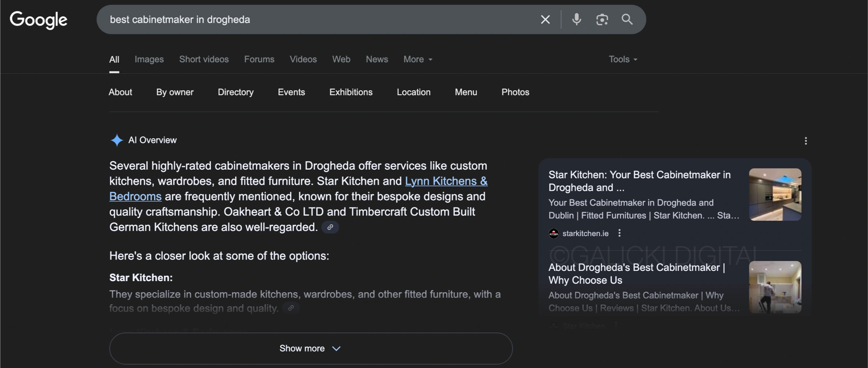The width and height of the screenshot is (868, 368).
Task: Expand AI Overview with Show more
Action: (x=310, y=348)
